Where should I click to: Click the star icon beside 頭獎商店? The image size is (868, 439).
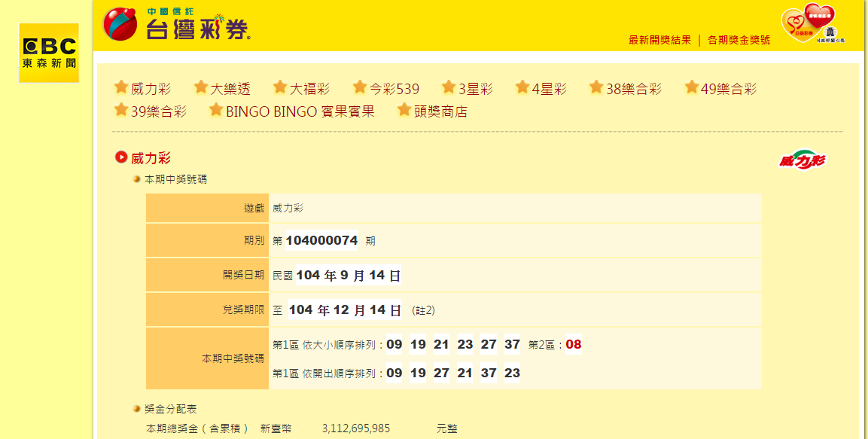pos(404,110)
